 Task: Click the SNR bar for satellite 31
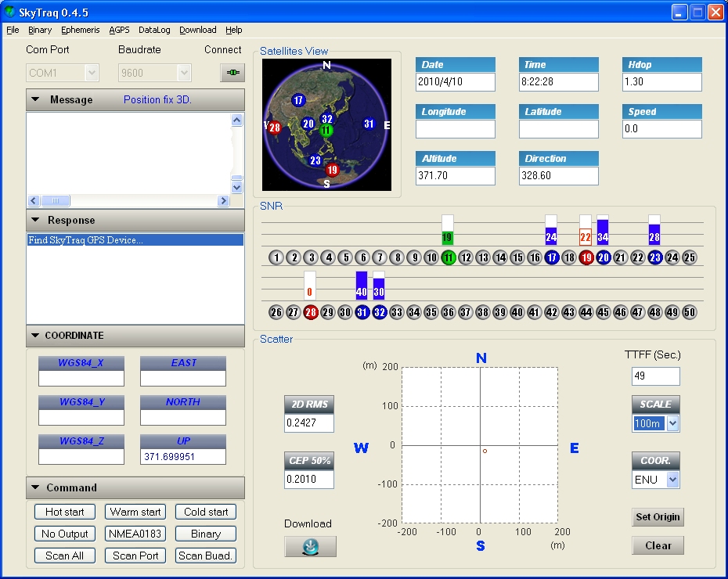point(361,285)
